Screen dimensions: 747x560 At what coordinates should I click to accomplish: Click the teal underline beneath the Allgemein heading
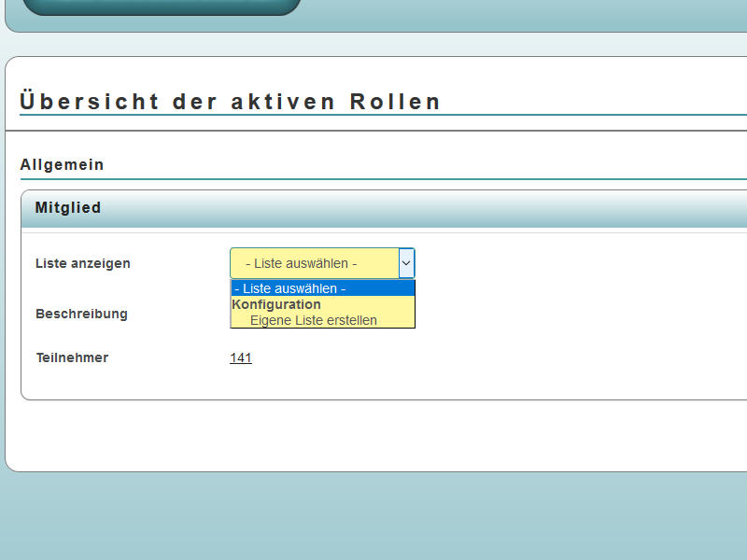pyautogui.click(x=373, y=178)
